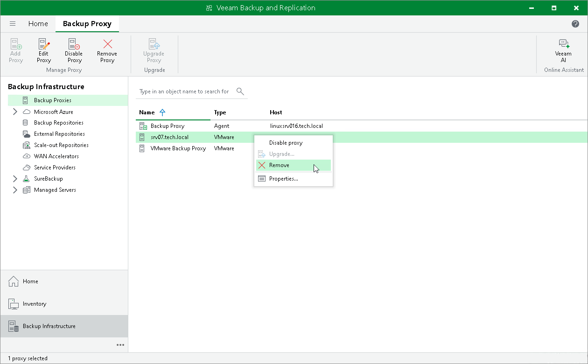Viewport: 588px width, 364px height.
Task: Select Managed Servers tree item
Action: (55, 190)
